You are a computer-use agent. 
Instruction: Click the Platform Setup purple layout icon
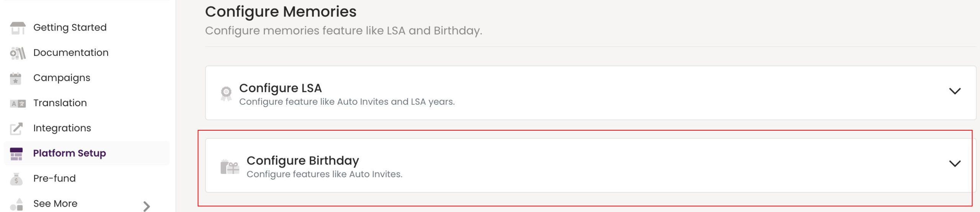16,154
